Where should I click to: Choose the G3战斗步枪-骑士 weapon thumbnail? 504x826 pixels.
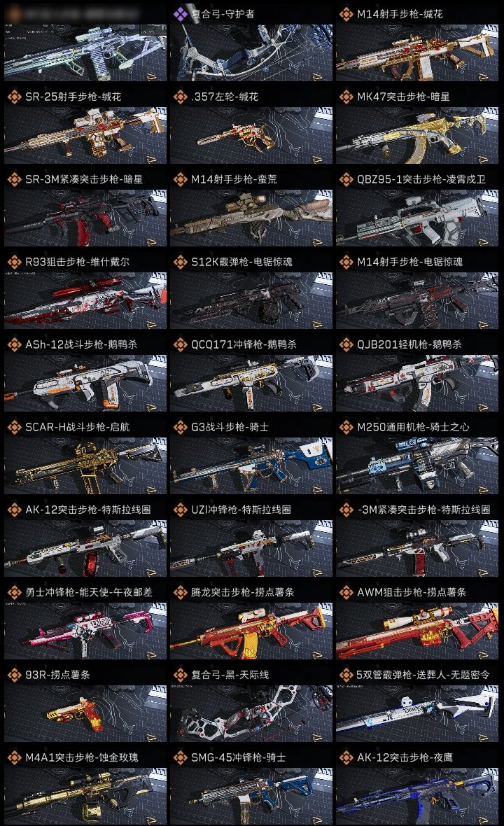point(251,466)
